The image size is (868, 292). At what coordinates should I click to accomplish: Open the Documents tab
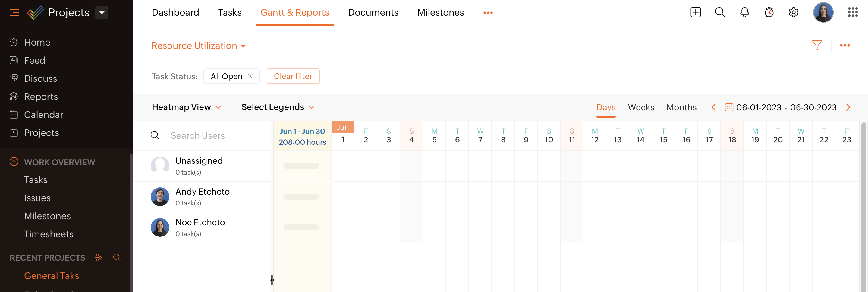point(373,12)
